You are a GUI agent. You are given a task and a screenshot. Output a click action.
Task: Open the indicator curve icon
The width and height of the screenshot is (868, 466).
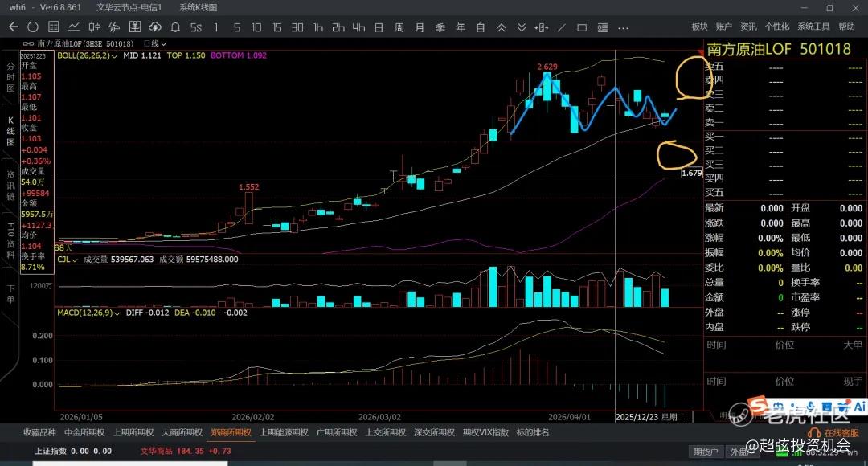pos(115,27)
